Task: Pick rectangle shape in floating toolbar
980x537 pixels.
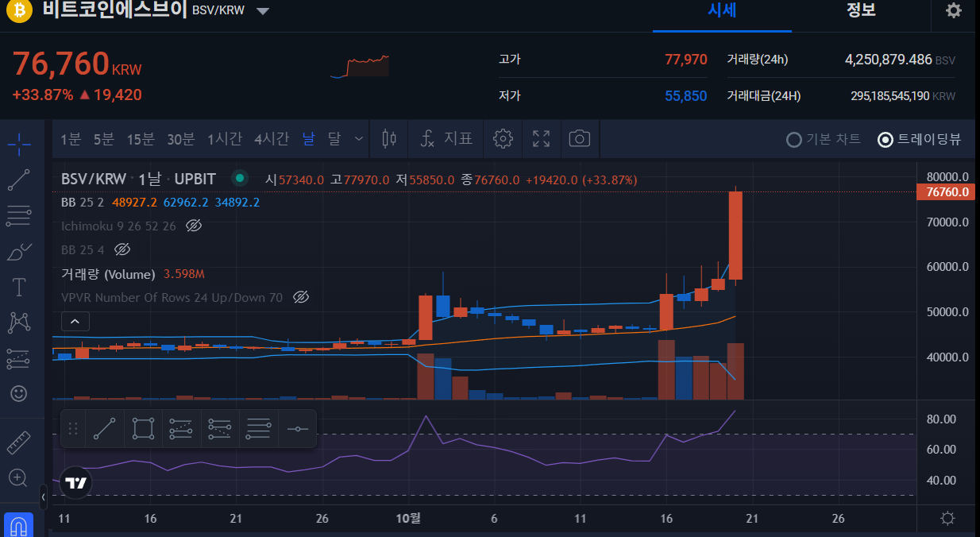Action: [x=143, y=429]
